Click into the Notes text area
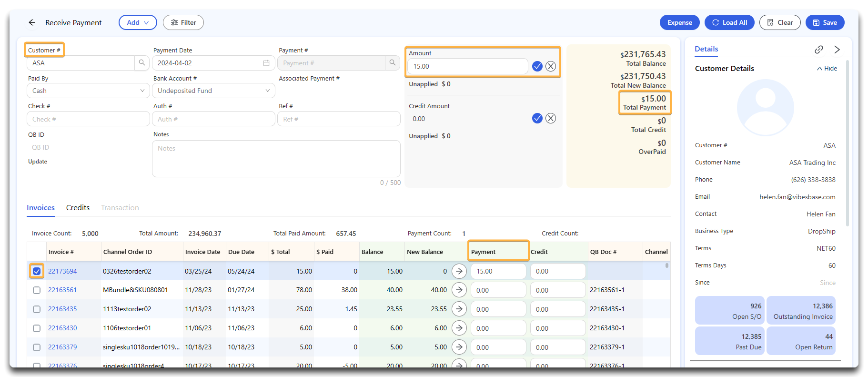The image size is (868, 377). pyautogui.click(x=276, y=159)
